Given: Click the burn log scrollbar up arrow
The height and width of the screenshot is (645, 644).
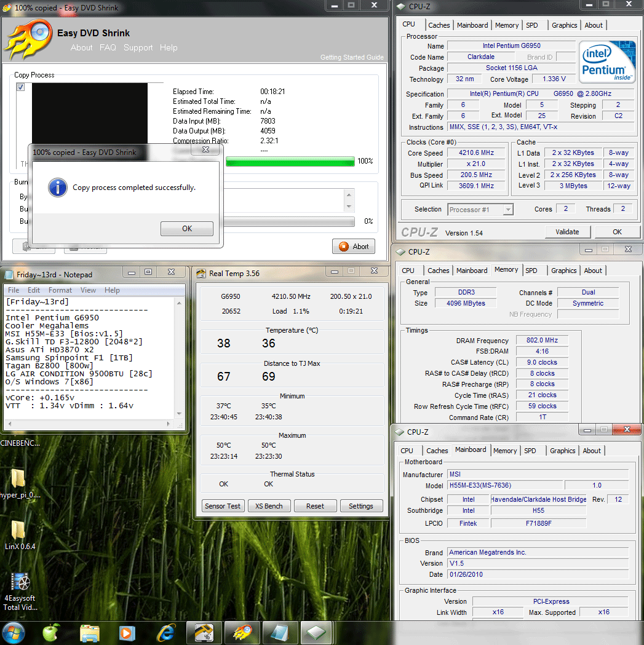Looking at the screenshot, I should pyautogui.click(x=349, y=195).
